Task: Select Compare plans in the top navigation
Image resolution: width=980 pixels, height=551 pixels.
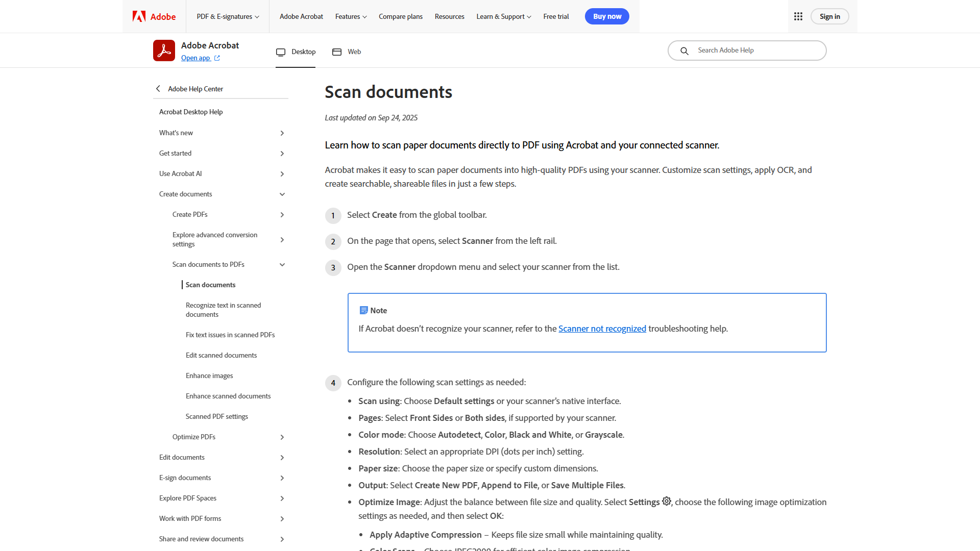Action: click(400, 16)
